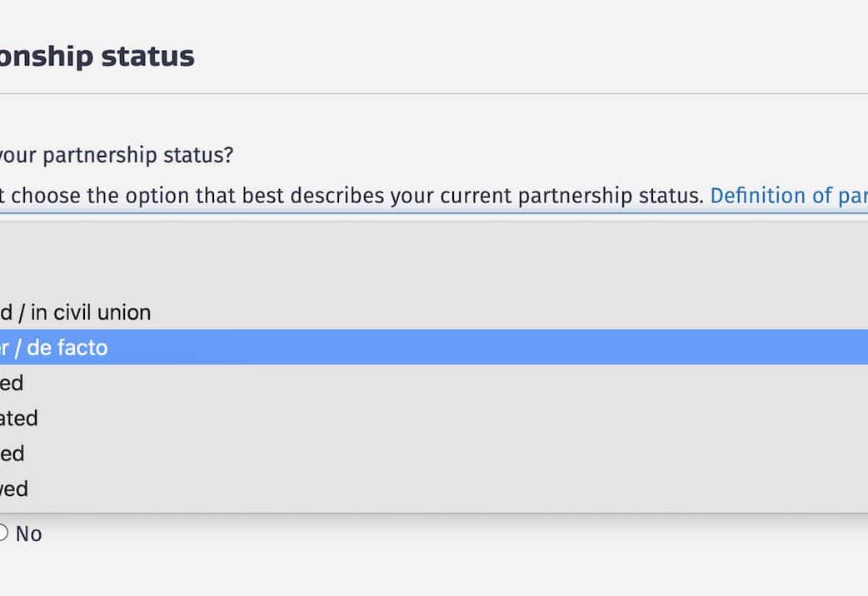868x596 pixels.
Task: Select the option ending in "ated"
Action: click(18, 418)
